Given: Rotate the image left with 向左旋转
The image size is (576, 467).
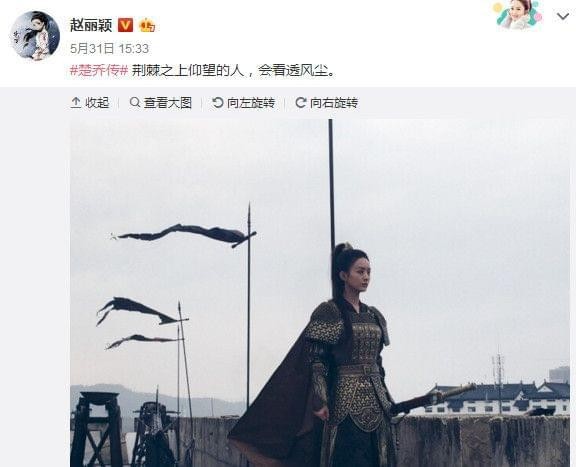Looking at the screenshot, I should pyautogui.click(x=243, y=103).
